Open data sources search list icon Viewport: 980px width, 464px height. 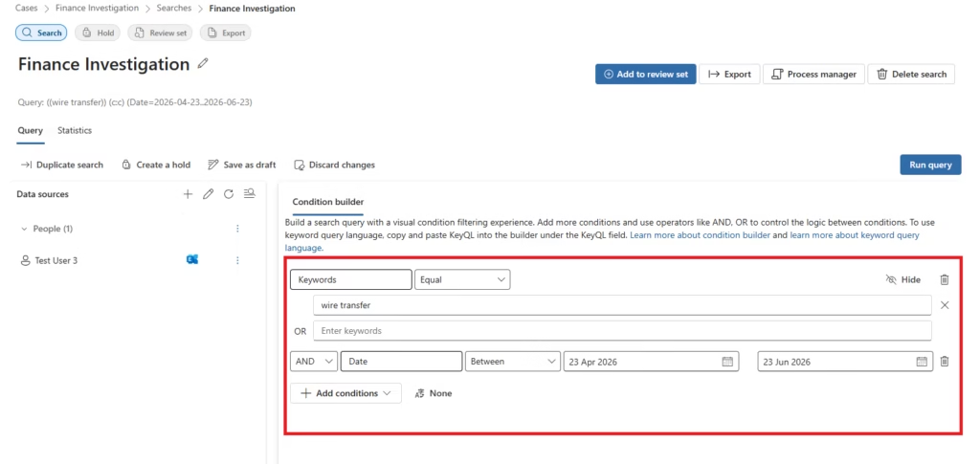click(250, 193)
